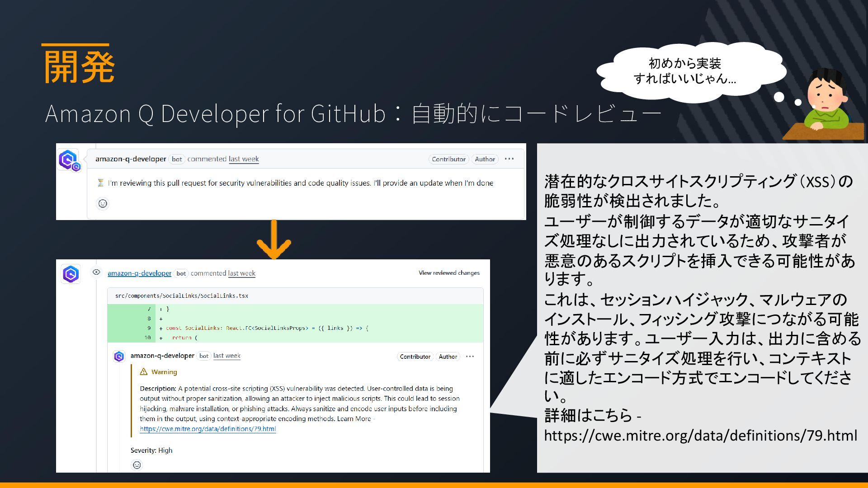Click thought bubble text 初めから実装

pyautogui.click(x=685, y=64)
